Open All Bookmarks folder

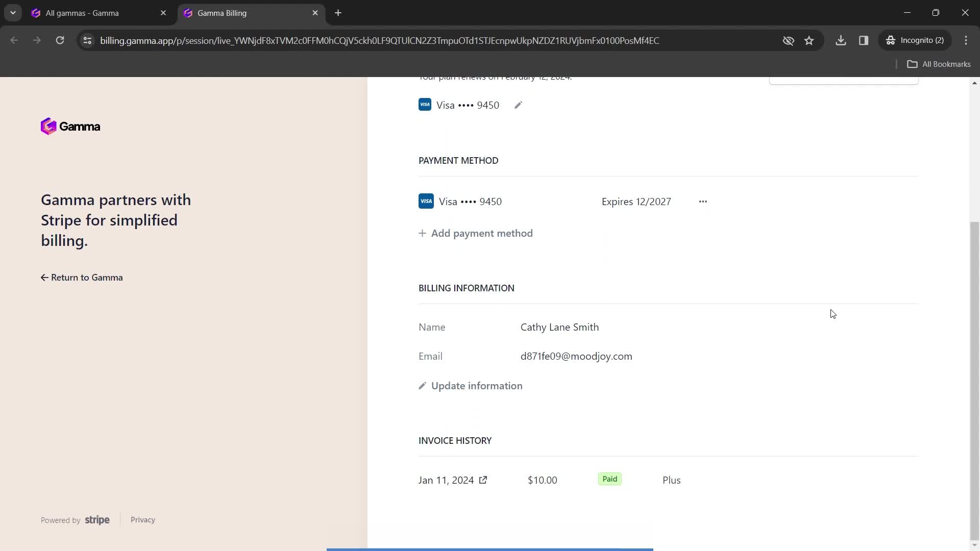coord(939,64)
